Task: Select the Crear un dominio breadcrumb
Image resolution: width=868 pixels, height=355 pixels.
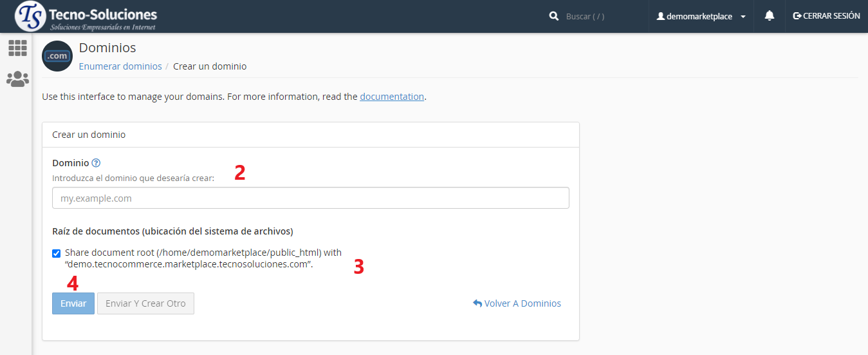Action: point(210,66)
